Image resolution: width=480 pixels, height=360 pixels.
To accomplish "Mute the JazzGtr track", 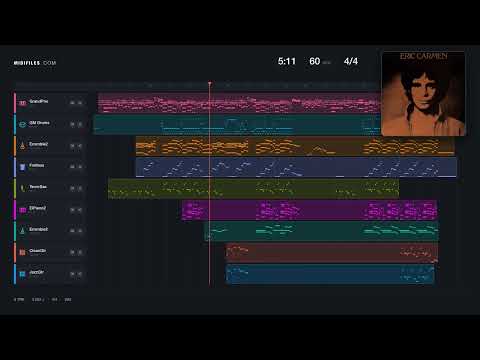I will [72, 274].
